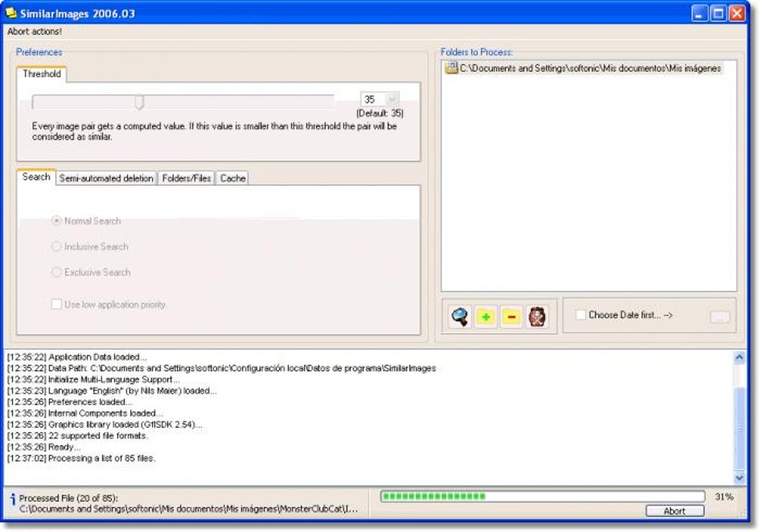Close the SimilarImages window
760x532 pixels.
point(737,13)
